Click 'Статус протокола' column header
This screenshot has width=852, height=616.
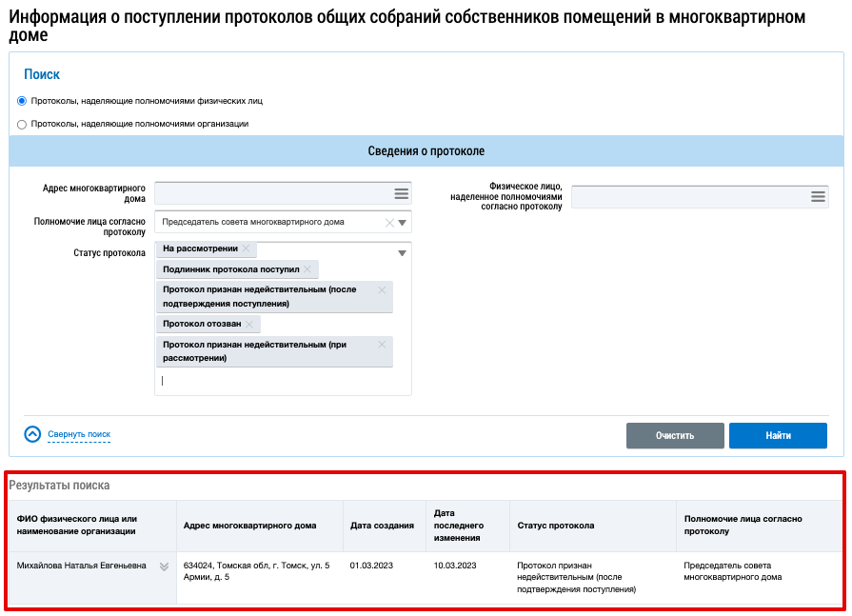click(x=556, y=526)
